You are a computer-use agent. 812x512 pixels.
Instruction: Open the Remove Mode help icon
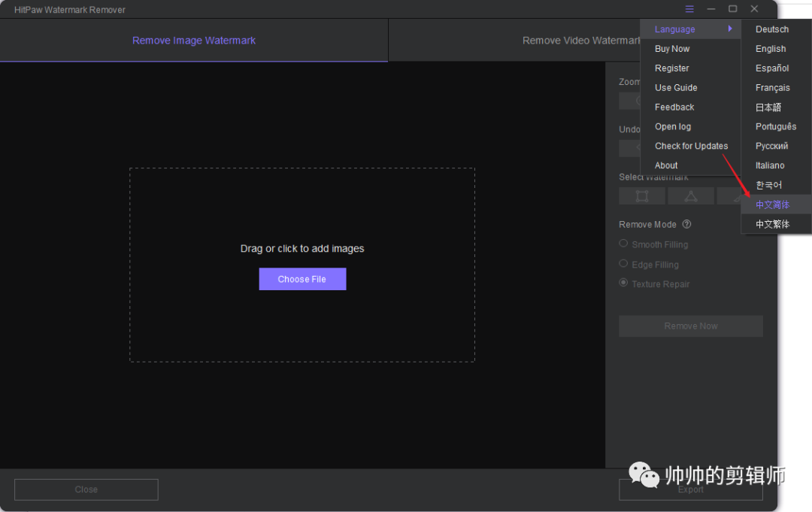click(x=686, y=224)
